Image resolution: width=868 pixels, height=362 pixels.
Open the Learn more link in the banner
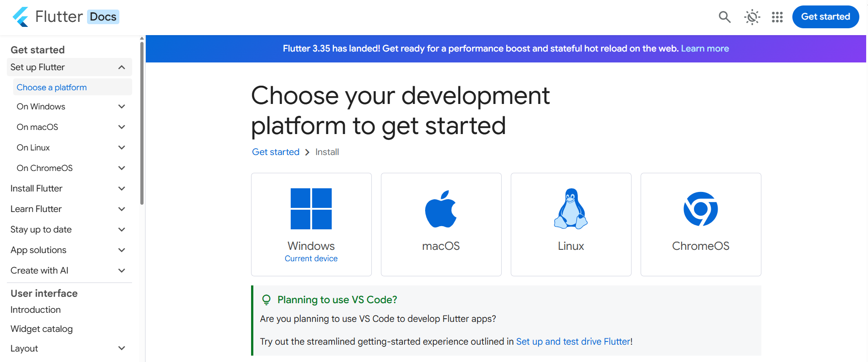coord(704,48)
